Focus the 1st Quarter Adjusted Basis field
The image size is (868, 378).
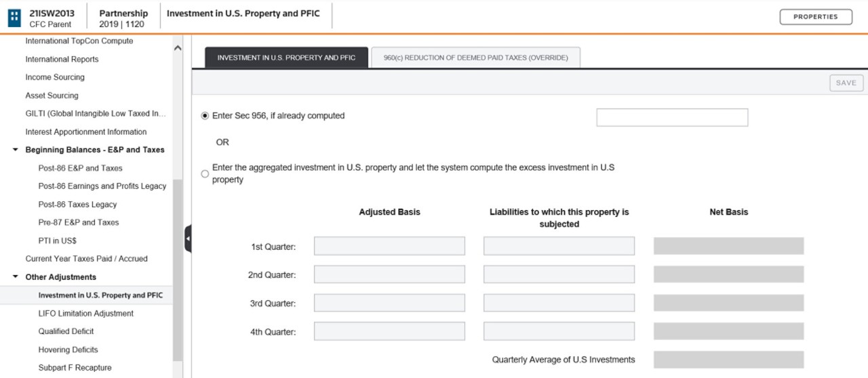click(x=389, y=246)
